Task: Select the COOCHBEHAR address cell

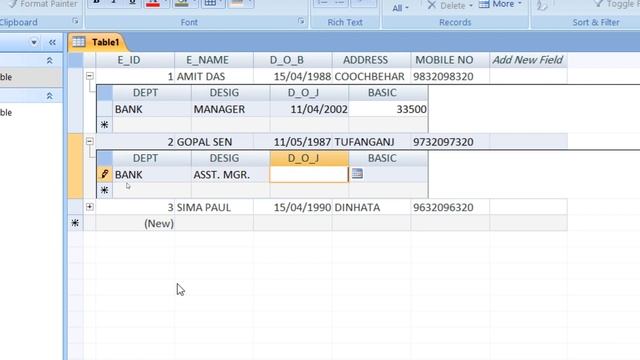Action: pos(371,76)
